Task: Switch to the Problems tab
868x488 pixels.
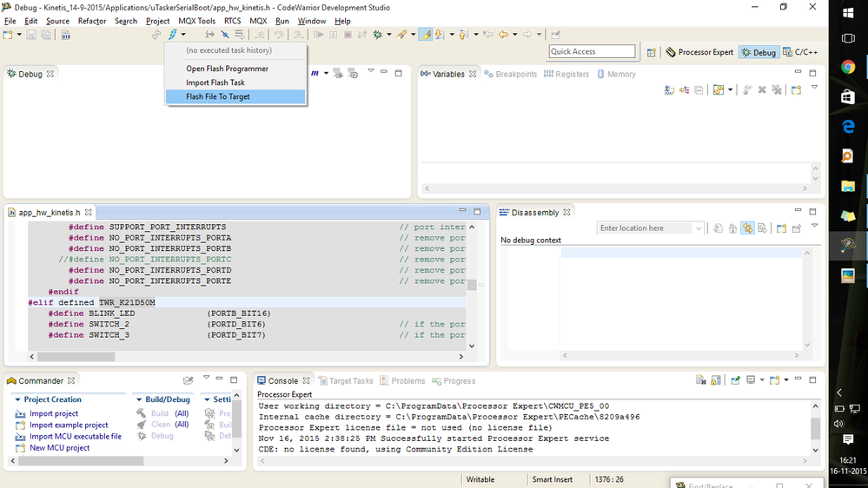Action: point(402,380)
